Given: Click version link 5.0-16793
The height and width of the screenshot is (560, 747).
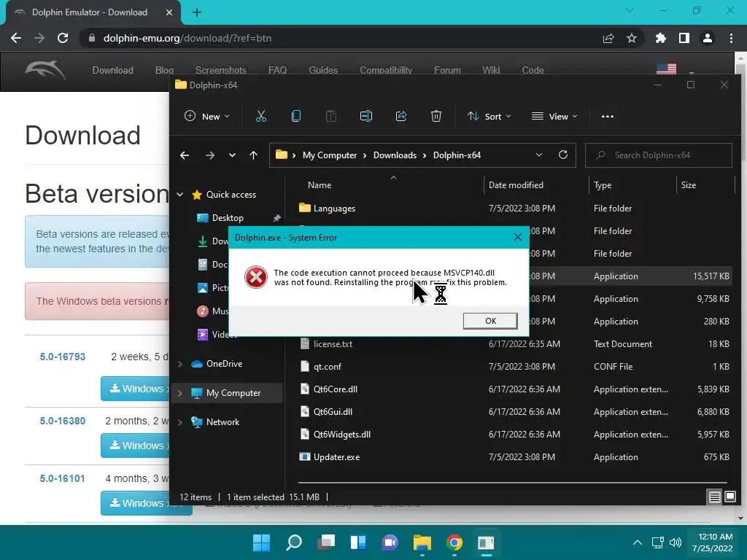Looking at the screenshot, I should (x=63, y=357).
